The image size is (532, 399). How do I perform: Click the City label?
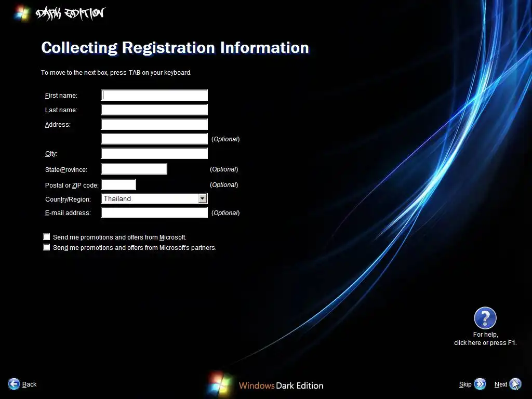(x=51, y=154)
